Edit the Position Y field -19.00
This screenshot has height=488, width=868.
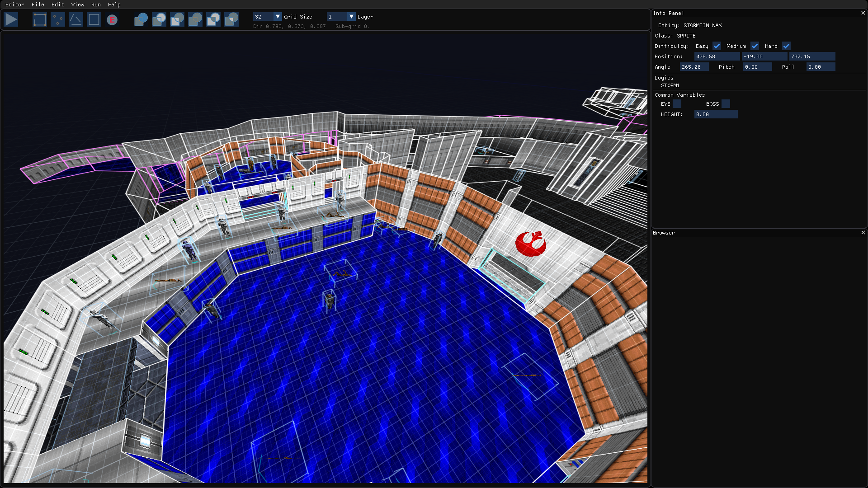click(764, 56)
